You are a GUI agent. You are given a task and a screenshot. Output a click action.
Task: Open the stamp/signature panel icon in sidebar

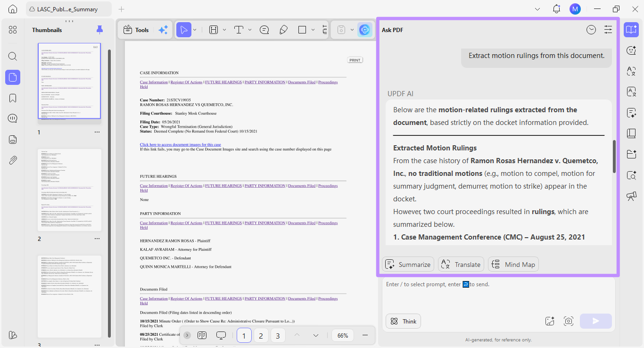pos(13,139)
